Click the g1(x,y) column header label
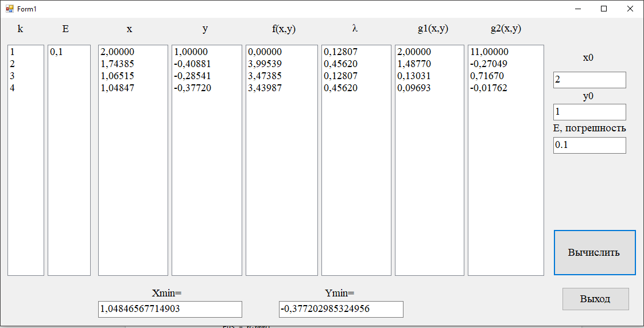The image size is (644, 328). pyautogui.click(x=433, y=29)
